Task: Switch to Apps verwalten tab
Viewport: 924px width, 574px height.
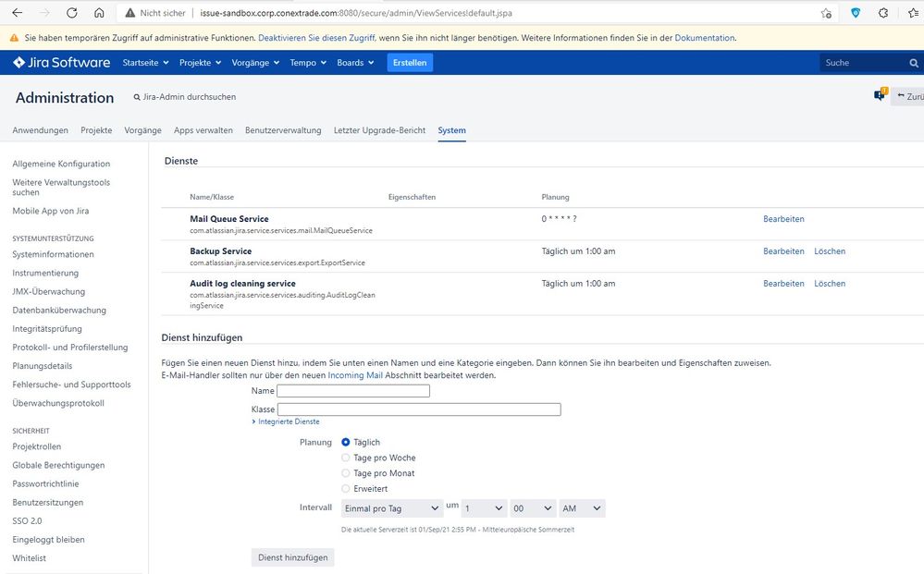Action: click(203, 130)
